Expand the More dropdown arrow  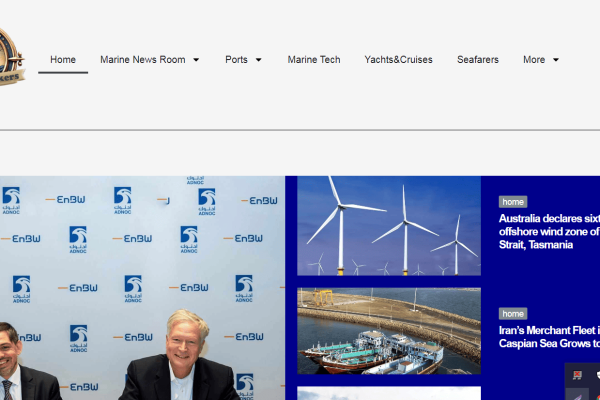[556, 60]
